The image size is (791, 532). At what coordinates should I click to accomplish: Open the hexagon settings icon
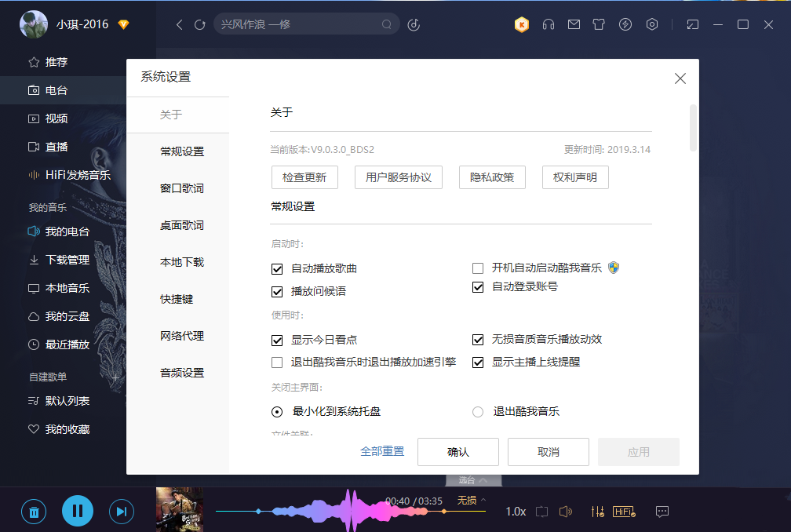point(652,24)
